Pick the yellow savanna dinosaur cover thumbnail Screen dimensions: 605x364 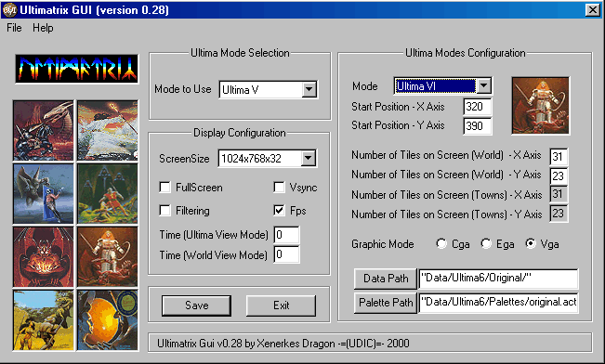[x=43, y=320]
